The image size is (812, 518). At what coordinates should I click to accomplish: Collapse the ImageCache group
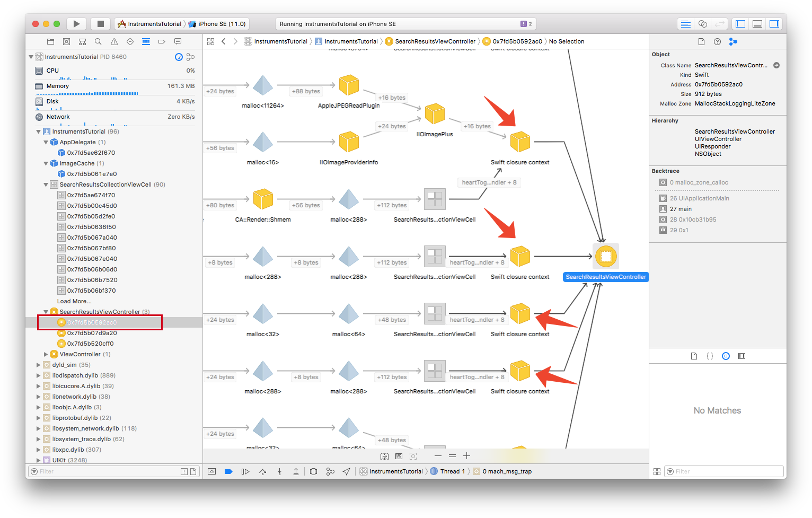[x=46, y=163]
